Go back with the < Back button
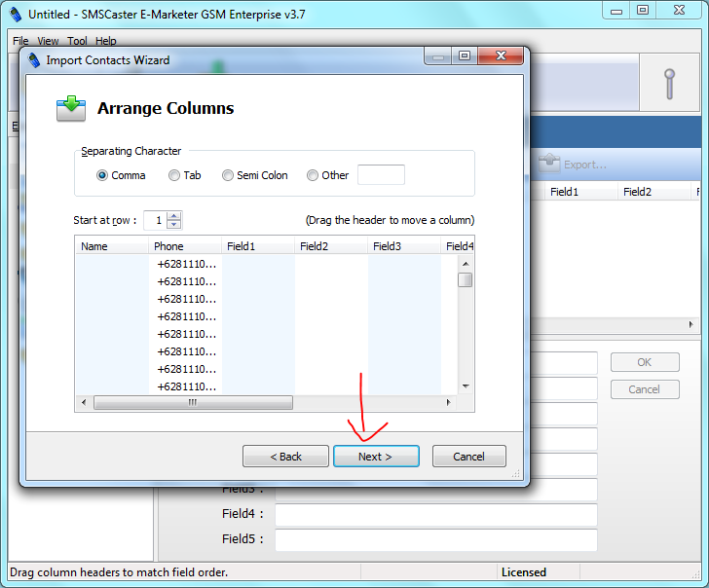This screenshot has height=588, width=709. pyautogui.click(x=285, y=457)
